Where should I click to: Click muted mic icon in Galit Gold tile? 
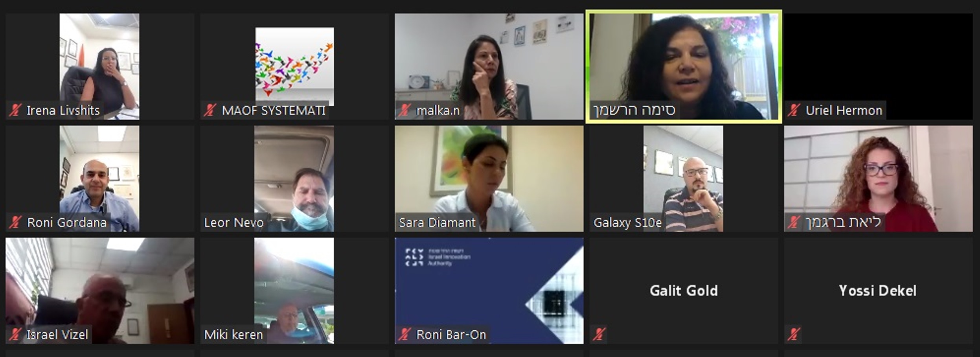coord(599,335)
